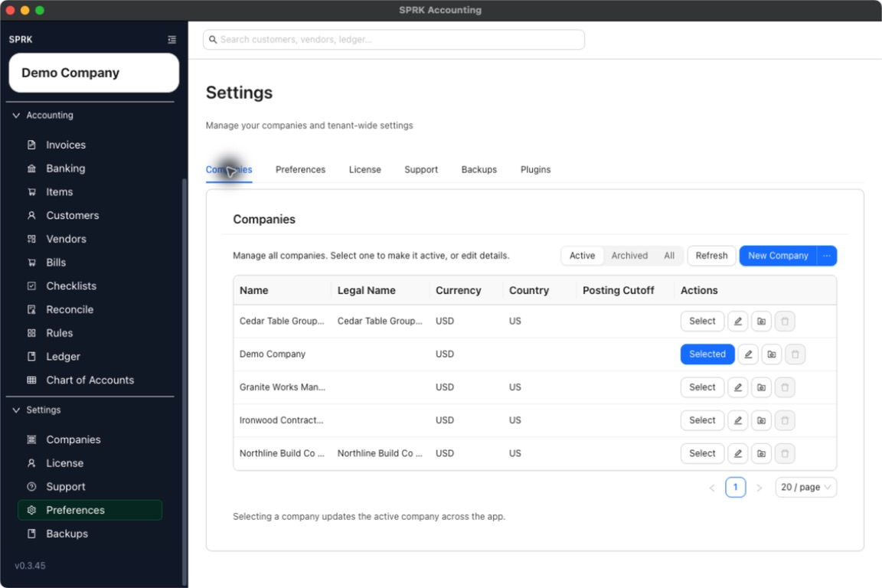
Task: Switch to the License tab
Action: point(365,170)
